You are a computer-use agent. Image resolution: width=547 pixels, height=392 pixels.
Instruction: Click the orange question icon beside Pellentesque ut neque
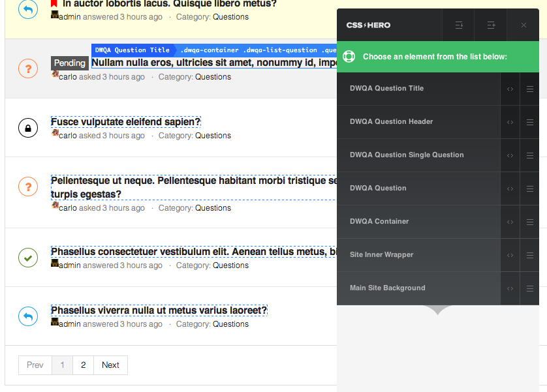(28, 187)
